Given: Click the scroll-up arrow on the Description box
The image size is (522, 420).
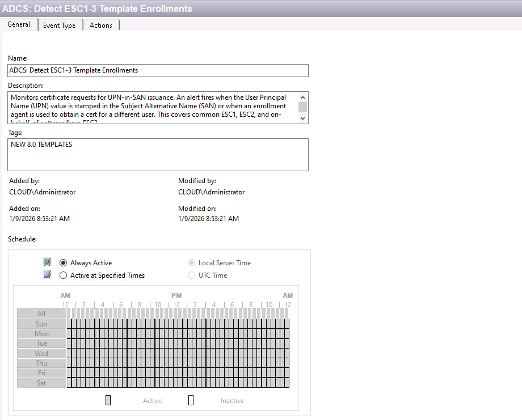Looking at the screenshot, I should [x=303, y=96].
